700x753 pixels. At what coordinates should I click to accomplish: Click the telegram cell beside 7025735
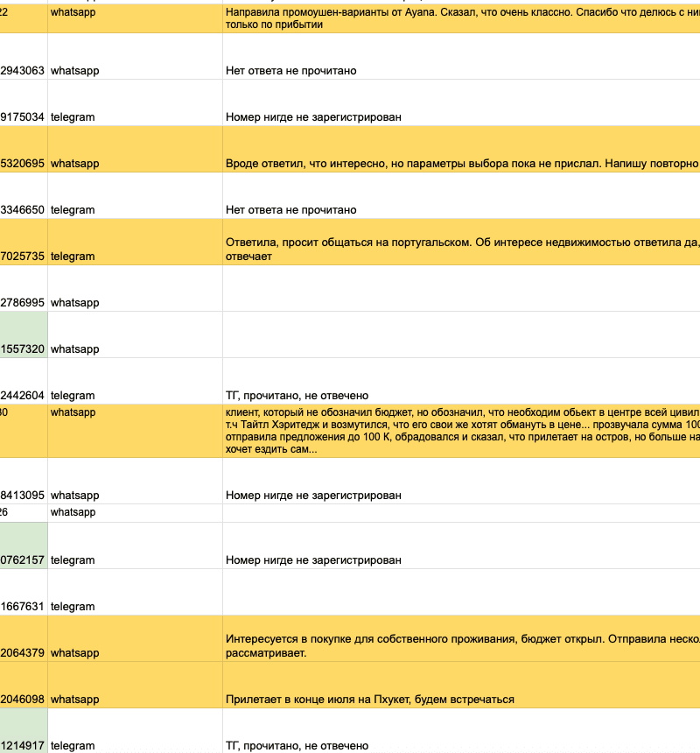(135, 242)
